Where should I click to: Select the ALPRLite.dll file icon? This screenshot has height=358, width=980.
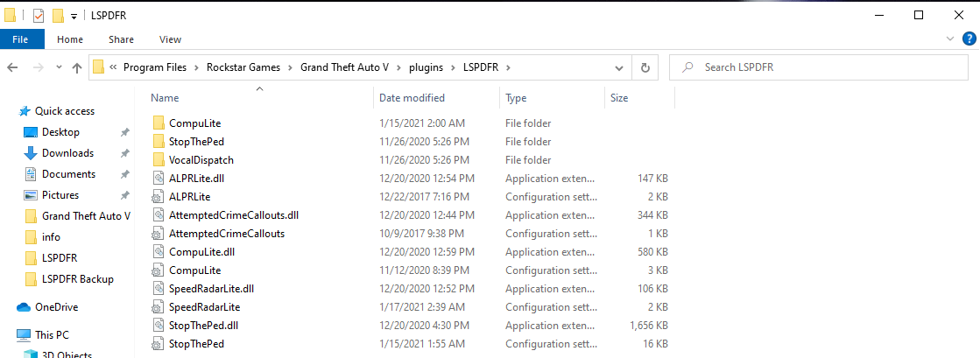(x=159, y=179)
